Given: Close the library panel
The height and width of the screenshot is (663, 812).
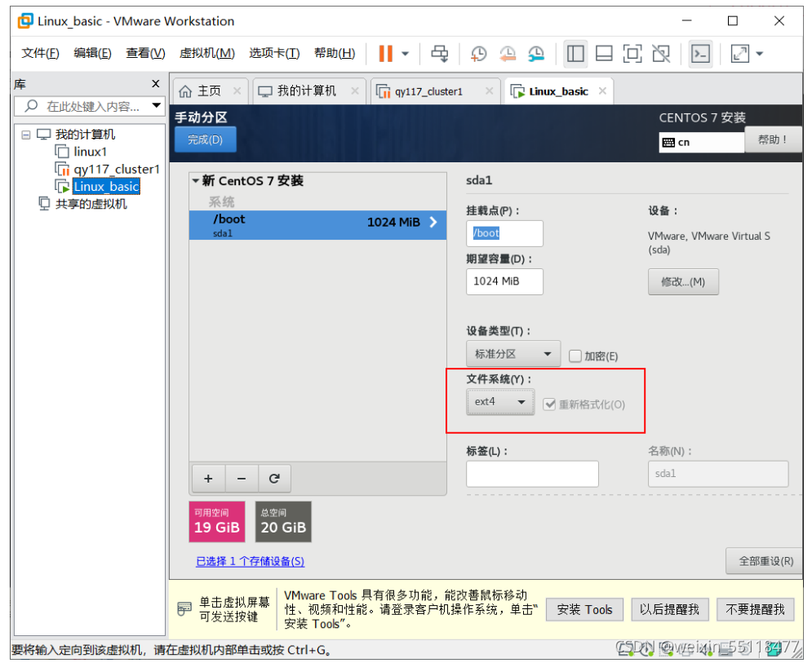Looking at the screenshot, I should tap(155, 83).
